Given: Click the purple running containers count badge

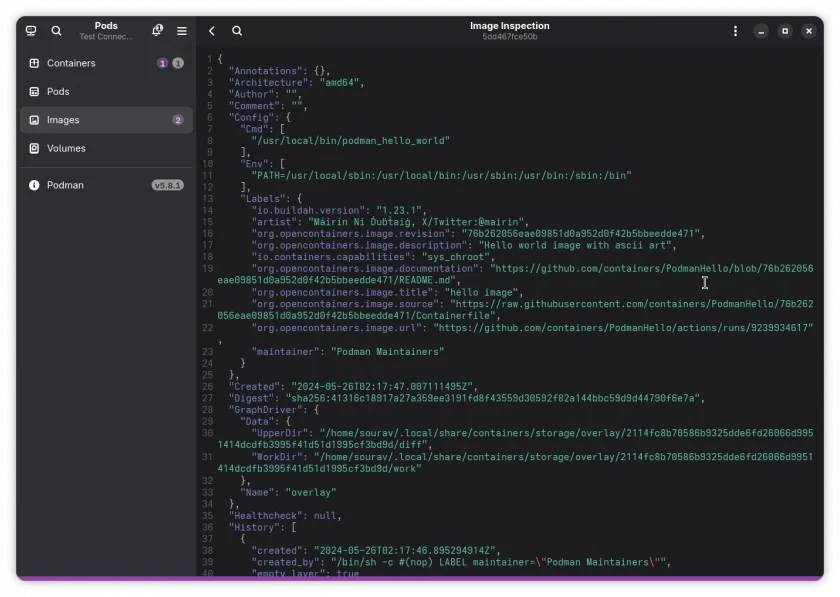Looking at the screenshot, I should tap(162, 63).
